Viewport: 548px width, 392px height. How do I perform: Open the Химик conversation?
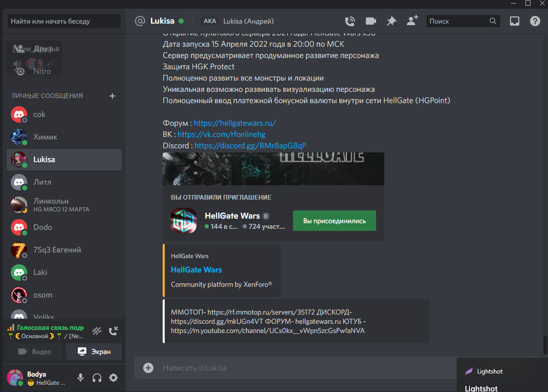click(x=64, y=137)
